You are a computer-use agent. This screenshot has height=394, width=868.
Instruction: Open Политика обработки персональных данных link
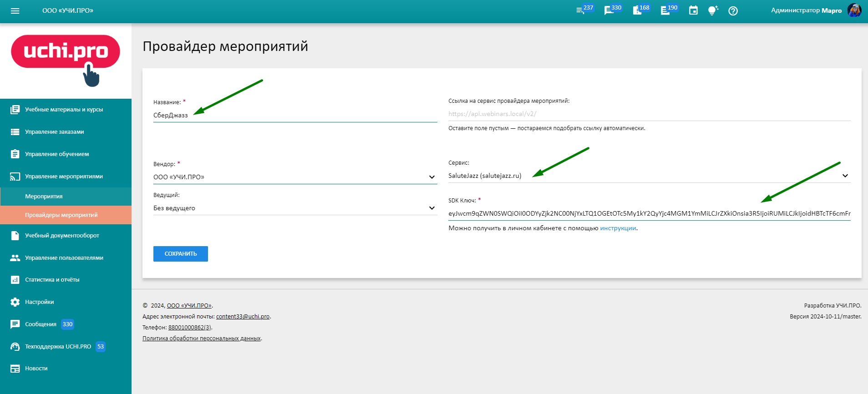(x=202, y=338)
